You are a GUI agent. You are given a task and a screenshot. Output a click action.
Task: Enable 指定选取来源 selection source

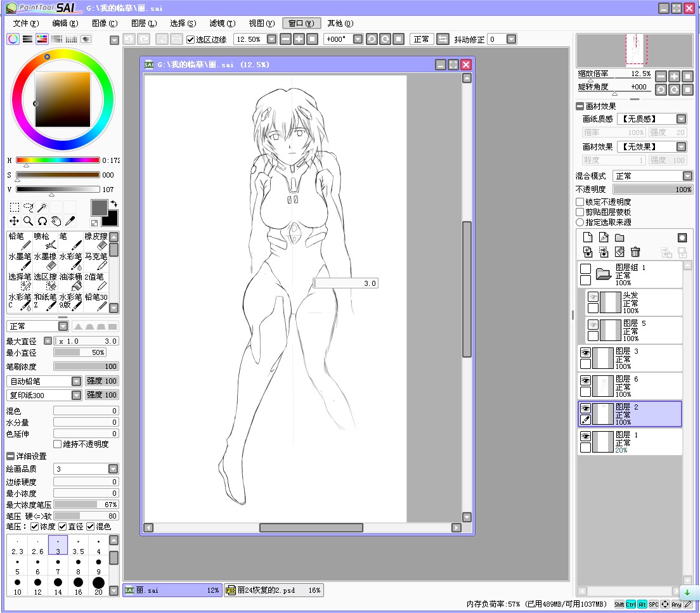(580, 222)
